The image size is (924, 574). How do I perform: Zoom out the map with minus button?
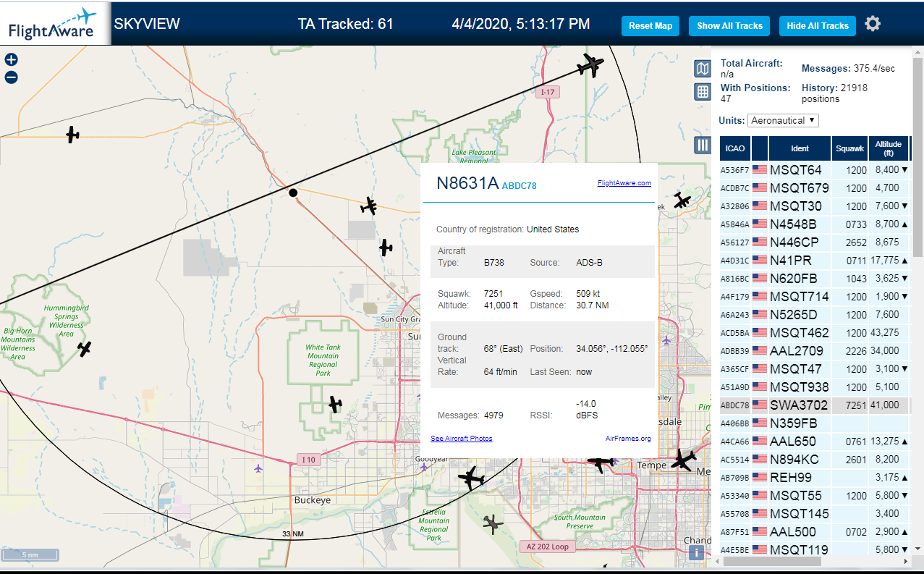pyautogui.click(x=11, y=77)
